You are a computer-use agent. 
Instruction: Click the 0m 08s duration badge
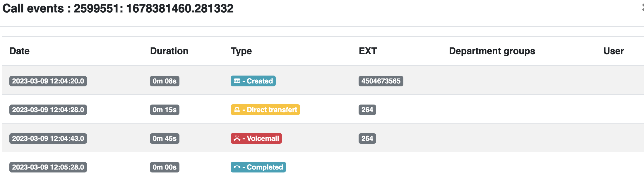tap(165, 81)
